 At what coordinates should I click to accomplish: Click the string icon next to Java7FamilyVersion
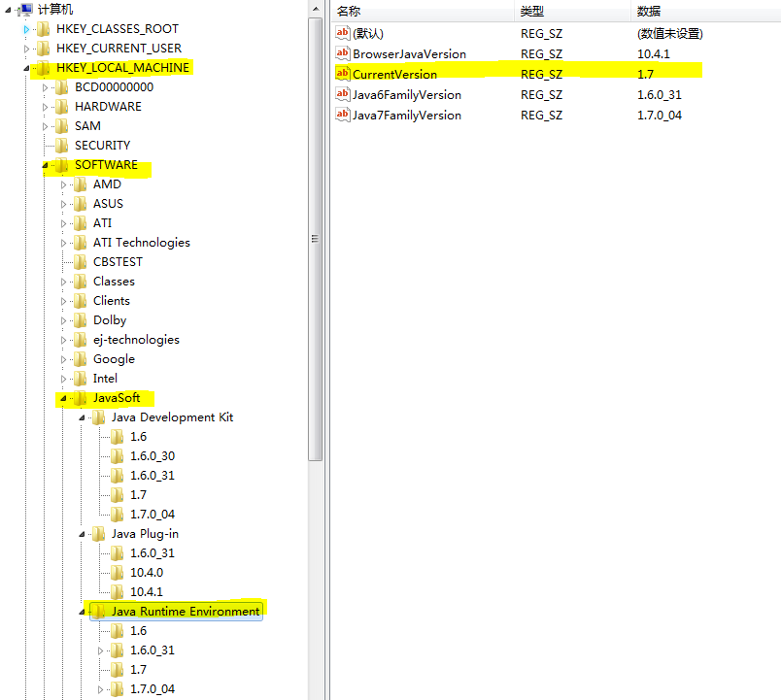(342, 115)
